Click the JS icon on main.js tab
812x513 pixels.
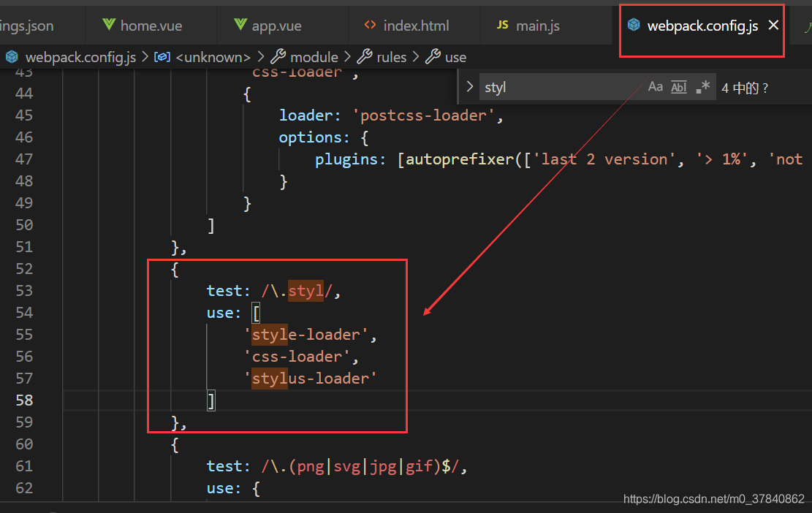click(x=502, y=25)
